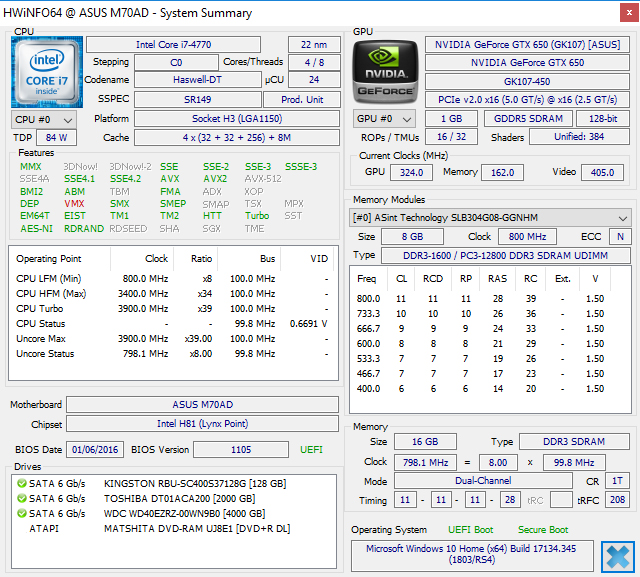Click the Dual-Channel mode field

483,481
